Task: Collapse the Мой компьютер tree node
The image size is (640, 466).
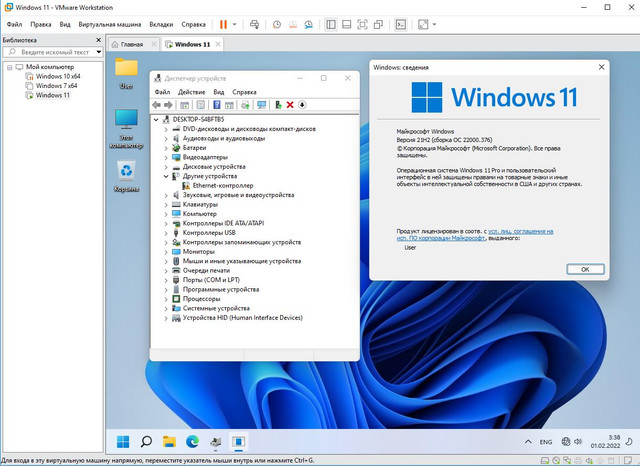Action: click(x=9, y=67)
